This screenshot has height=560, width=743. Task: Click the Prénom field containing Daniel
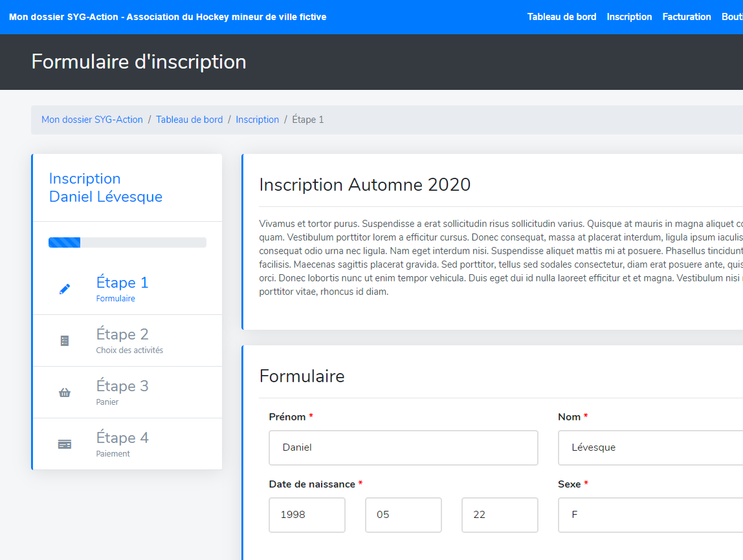403,447
